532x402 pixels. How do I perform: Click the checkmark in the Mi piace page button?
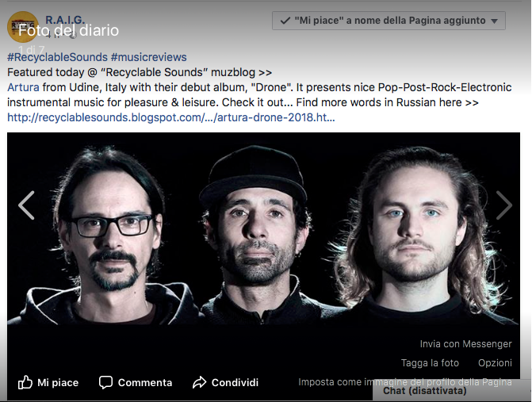(285, 21)
